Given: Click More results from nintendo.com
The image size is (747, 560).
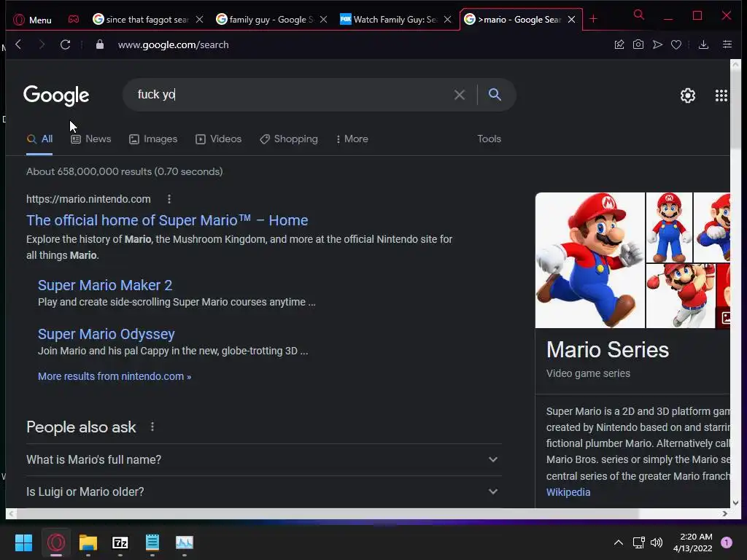Looking at the screenshot, I should 115,376.
